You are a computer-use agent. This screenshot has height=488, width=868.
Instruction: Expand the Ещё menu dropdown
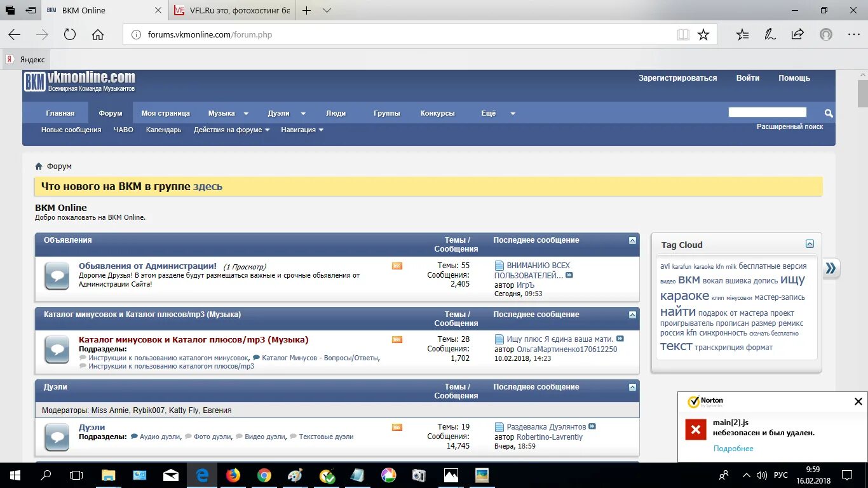(x=513, y=114)
